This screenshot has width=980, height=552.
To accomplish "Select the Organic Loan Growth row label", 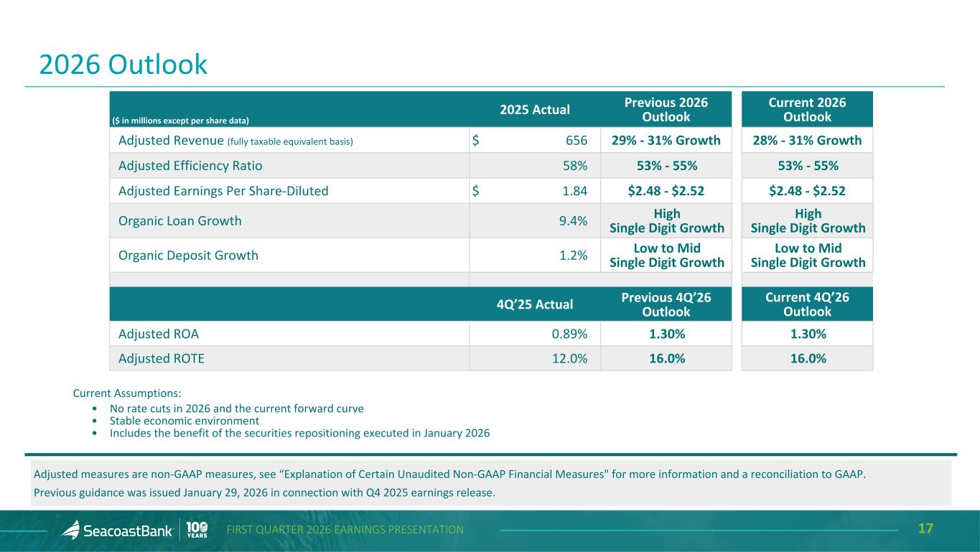I will [179, 221].
